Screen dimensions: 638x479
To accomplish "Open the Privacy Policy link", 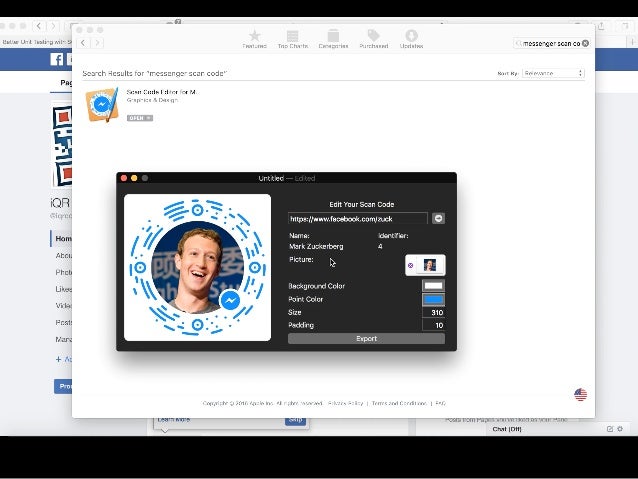I will pos(345,403).
